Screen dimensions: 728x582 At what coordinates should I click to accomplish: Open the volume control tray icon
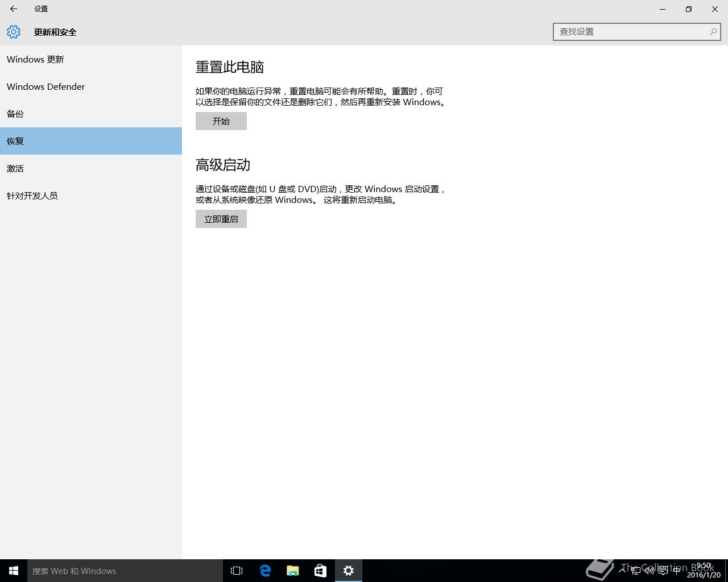tap(649, 571)
